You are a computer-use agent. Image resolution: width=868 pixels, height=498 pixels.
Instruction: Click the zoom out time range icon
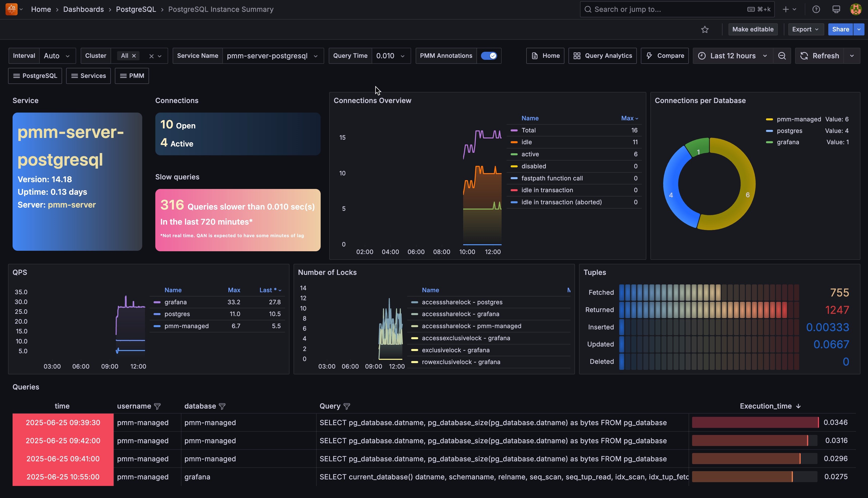pyautogui.click(x=782, y=56)
